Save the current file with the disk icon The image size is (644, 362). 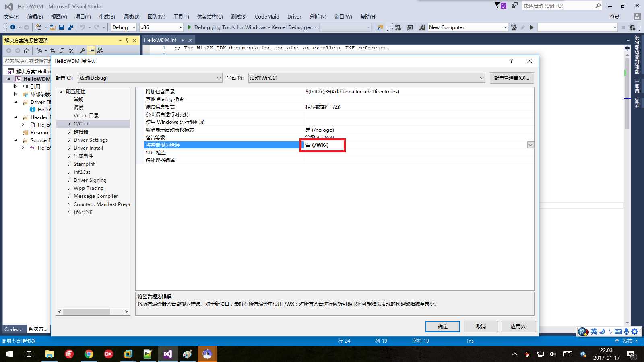tap(62, 27)
